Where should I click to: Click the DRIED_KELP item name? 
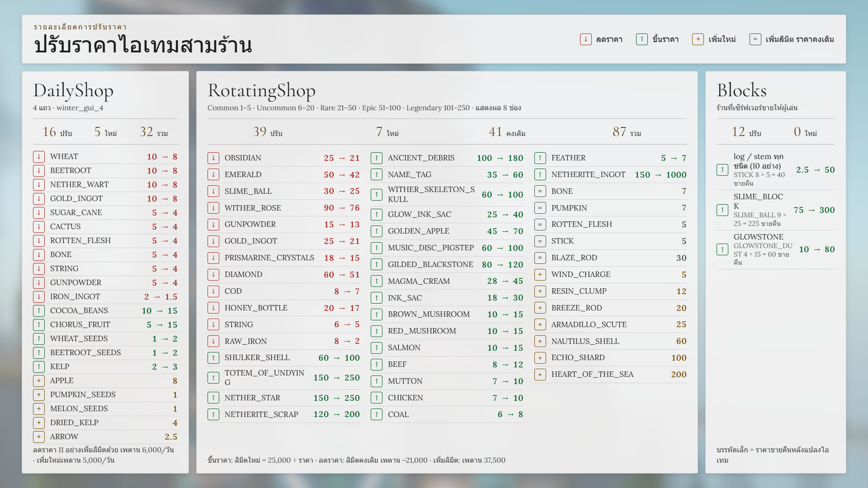point(74,423)
